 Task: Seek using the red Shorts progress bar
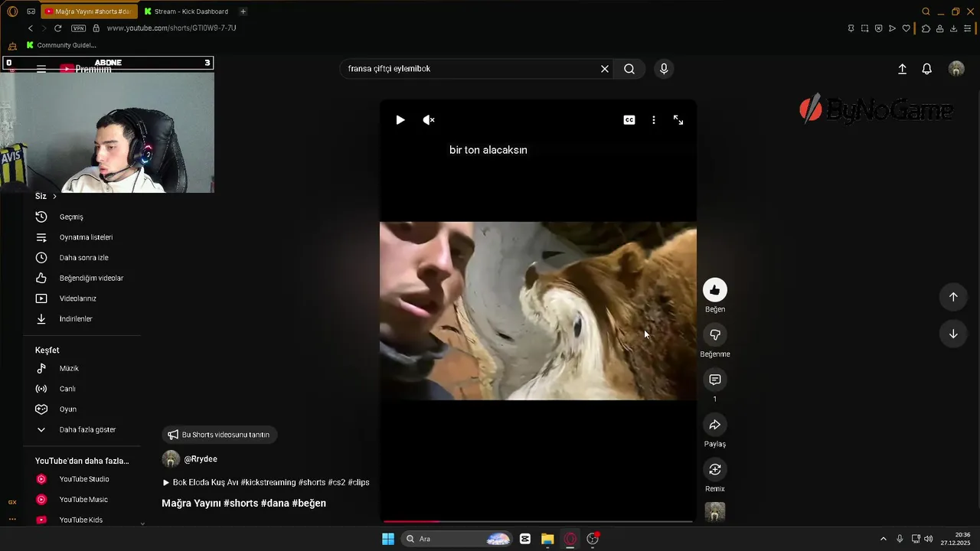[x=538, y=522]
